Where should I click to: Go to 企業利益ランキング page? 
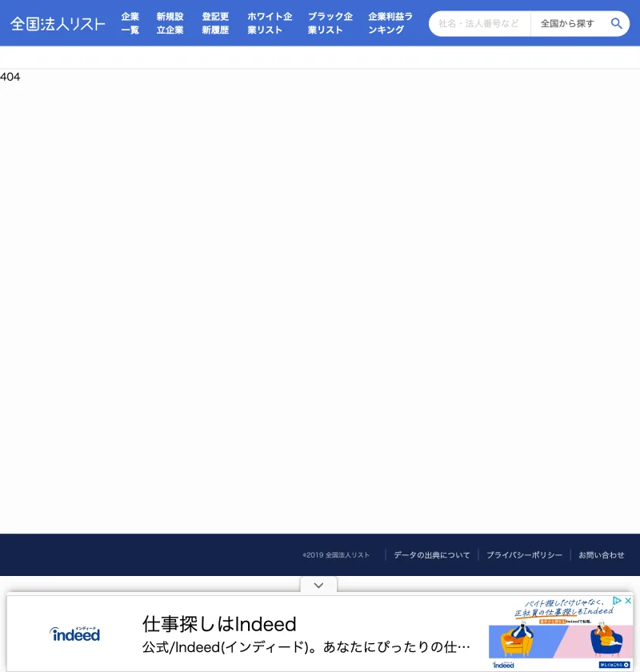click(390, 23)
